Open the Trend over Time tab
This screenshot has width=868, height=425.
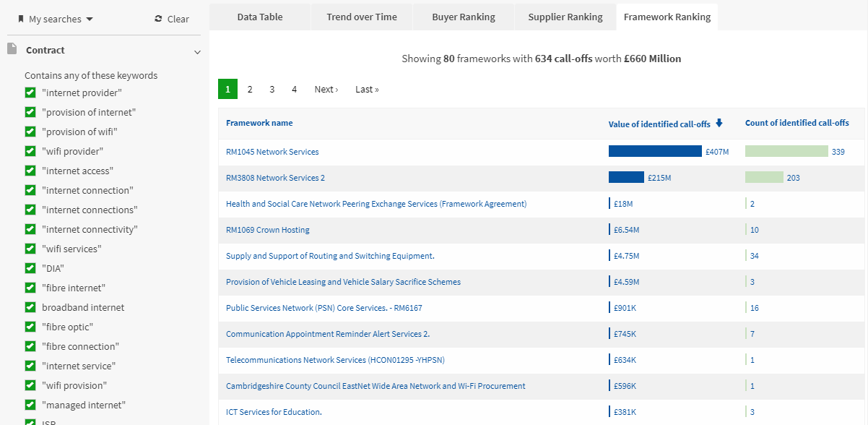coord(361,16)
